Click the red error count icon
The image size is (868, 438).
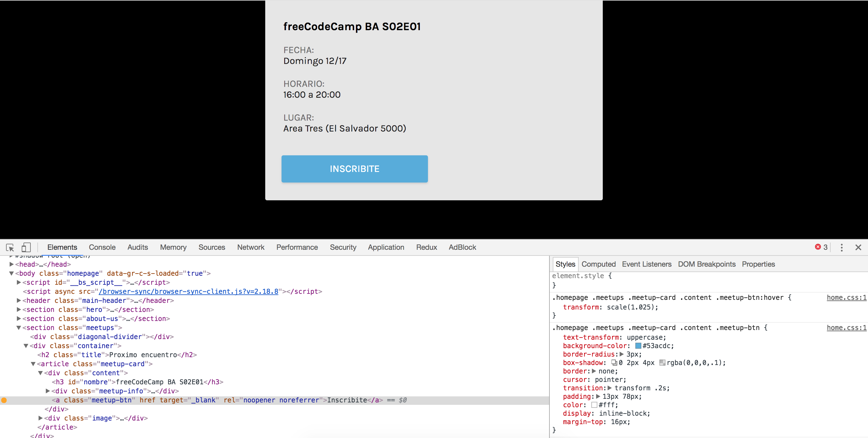818,247
